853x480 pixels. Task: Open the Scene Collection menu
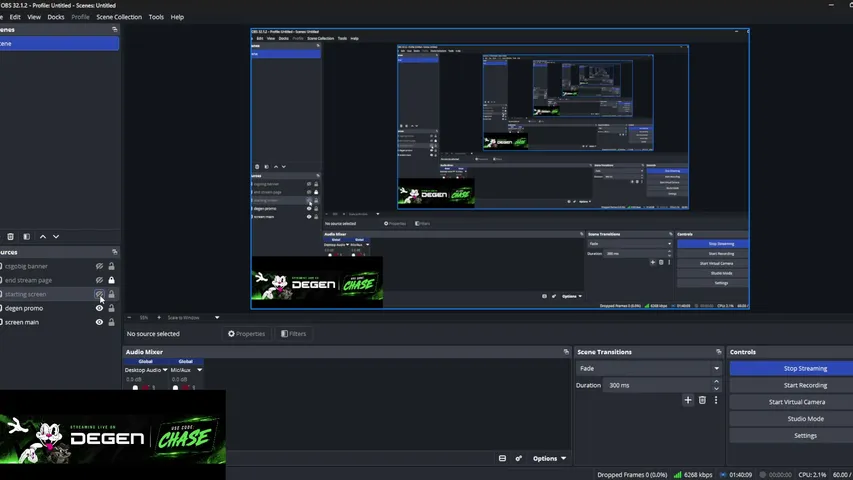(x=119, y=17)
